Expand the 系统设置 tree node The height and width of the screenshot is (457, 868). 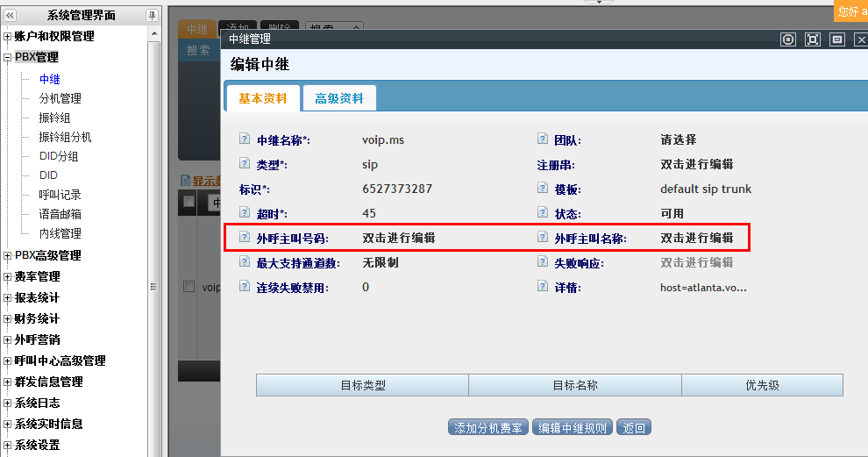[8, 446]
